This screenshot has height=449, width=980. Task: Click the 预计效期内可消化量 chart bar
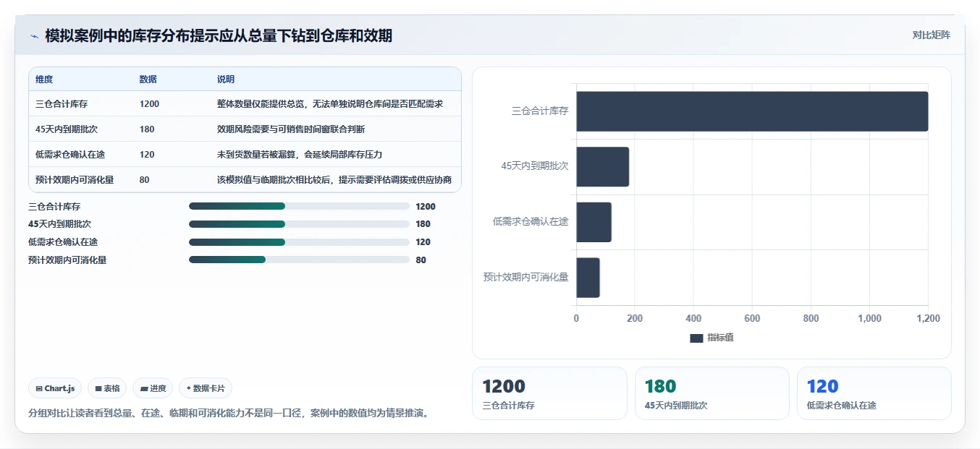pos(588,278)
